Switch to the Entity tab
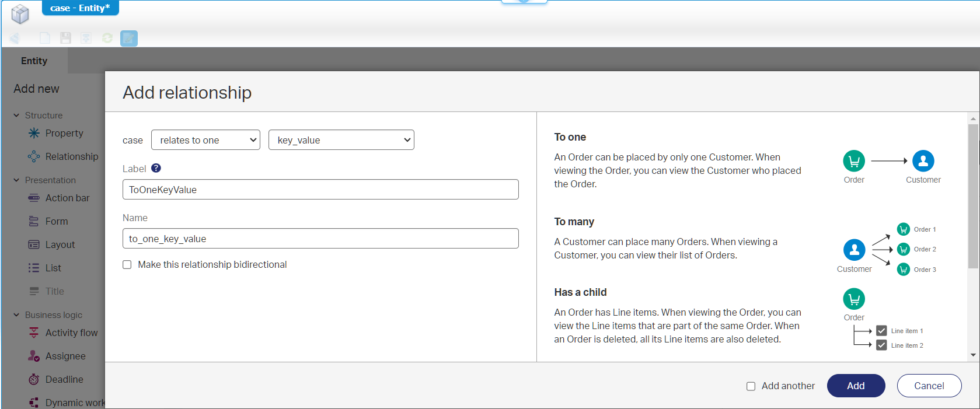 (34, 61)
